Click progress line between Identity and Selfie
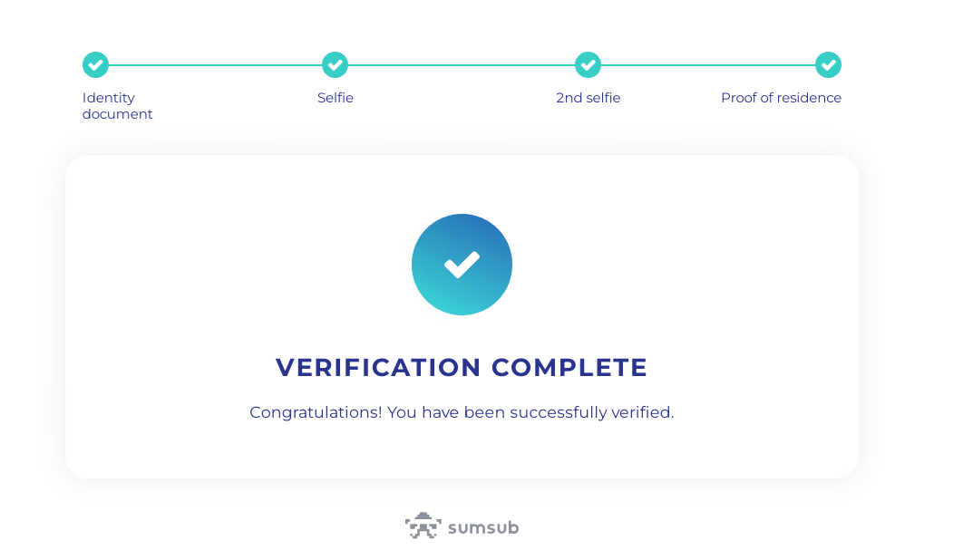 pyautogui.click(x=215, y=64)
